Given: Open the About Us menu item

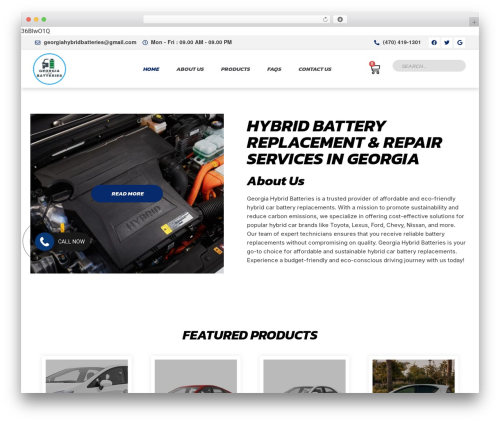Looking at the screenshot, I should pos(190,69).
